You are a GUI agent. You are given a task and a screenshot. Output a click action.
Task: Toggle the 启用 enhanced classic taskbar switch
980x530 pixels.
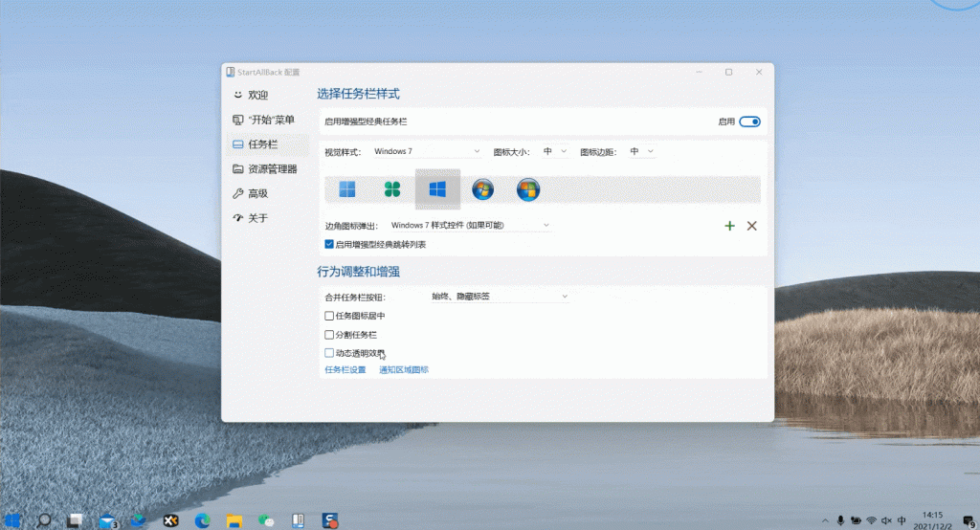click(749, 121)
